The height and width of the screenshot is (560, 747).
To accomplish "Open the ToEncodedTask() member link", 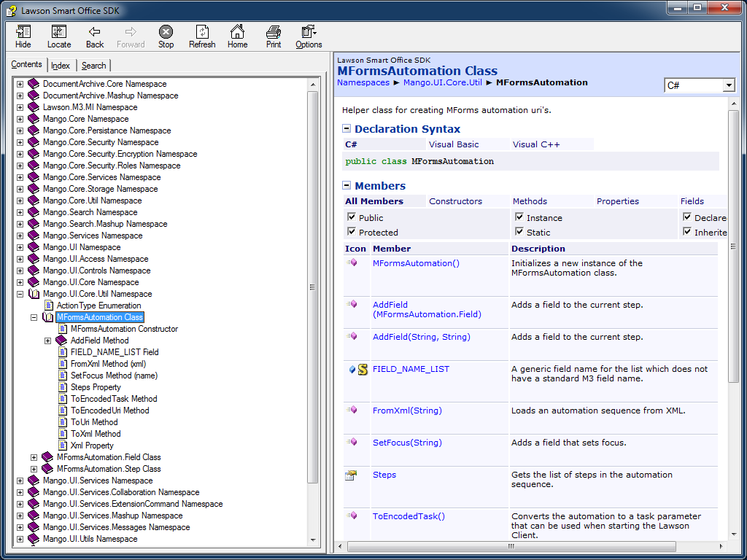I will tap(409, 516).
